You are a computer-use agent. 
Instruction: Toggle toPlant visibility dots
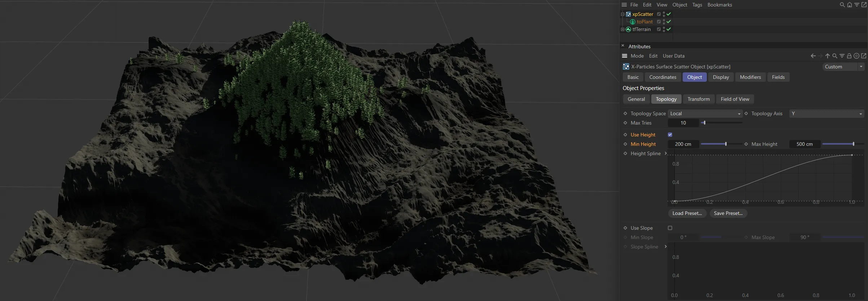coord(664,22)
